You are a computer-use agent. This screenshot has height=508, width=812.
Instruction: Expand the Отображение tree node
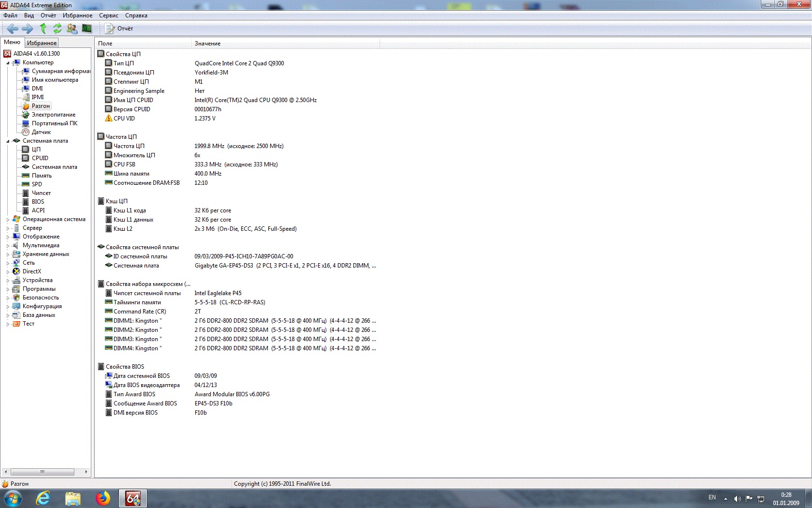coord(8,237)
